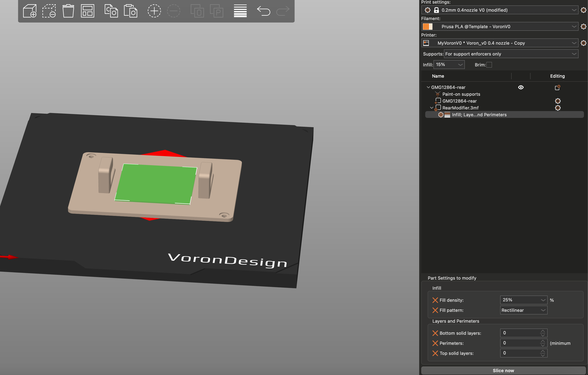588x375 pixels.
Task: Click the RearModifier.3mf settings gear
Action: click(x=558, y=108)
